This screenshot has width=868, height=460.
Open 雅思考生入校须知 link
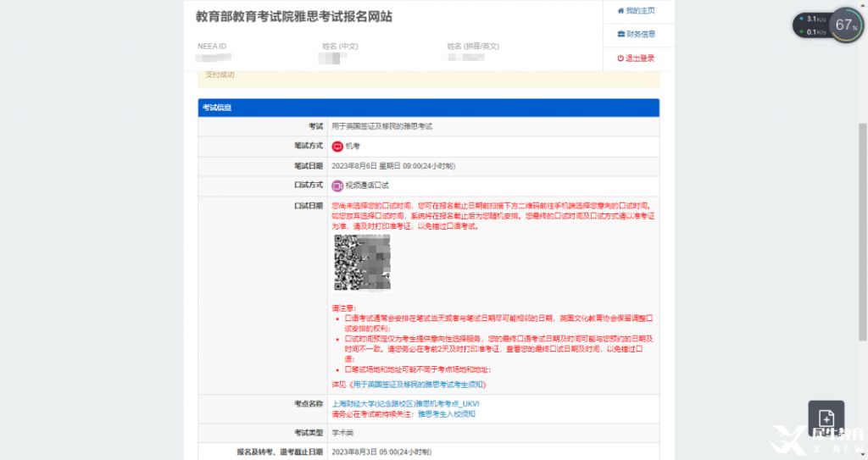pyautogui.click(x=446, y=414)
